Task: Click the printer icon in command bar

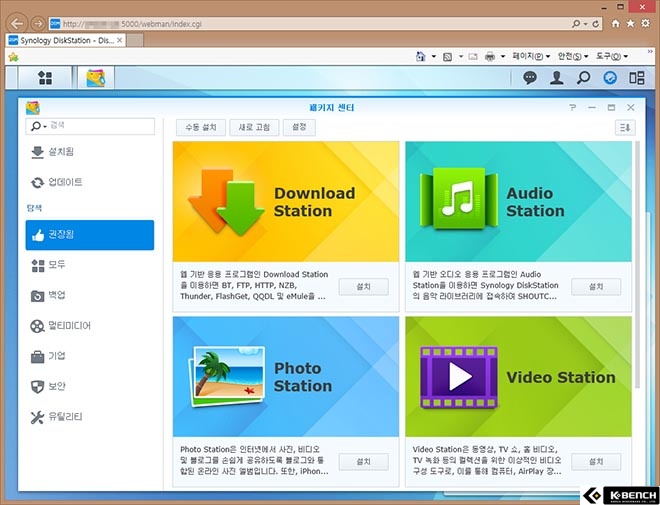Action: (490, 56)
